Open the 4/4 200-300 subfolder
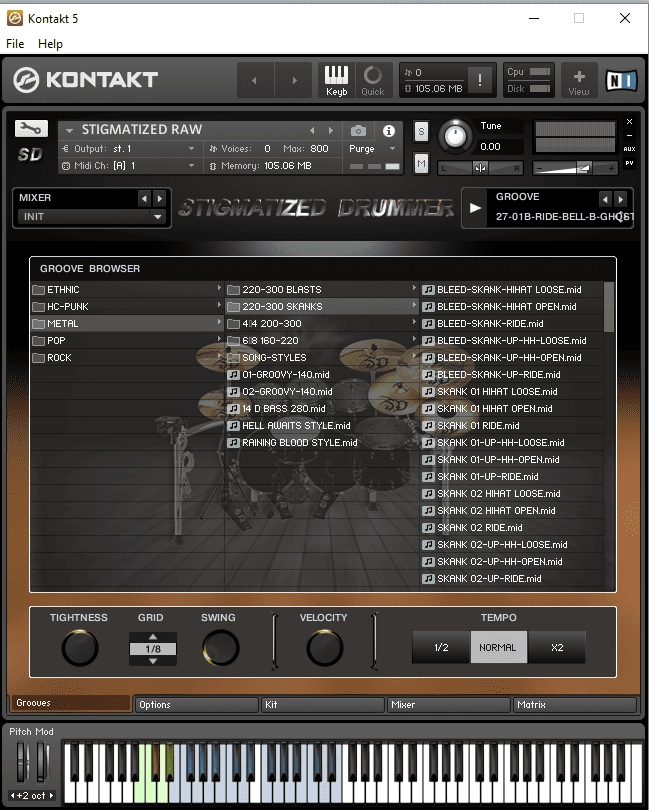This screenshot has width=649, height=810. click(322, 324)
